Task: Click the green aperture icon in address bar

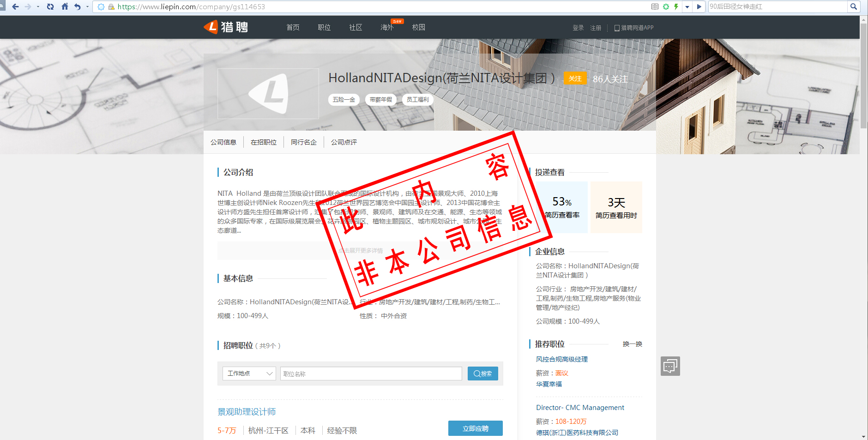Action: (666, 6)
